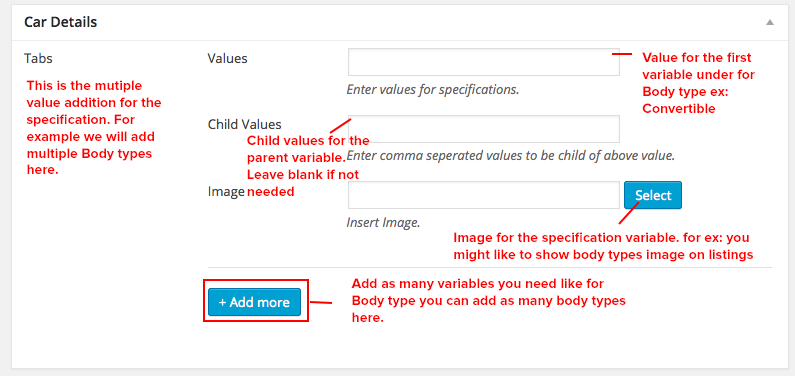Click the red 'Leave blank if not needed' note
795x376 pixels.
click(x=303, y=183)
